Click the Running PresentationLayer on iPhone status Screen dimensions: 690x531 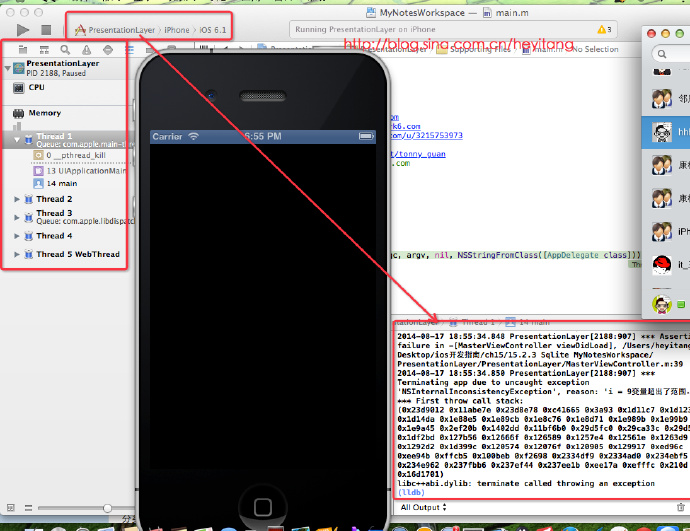(365, 29)
